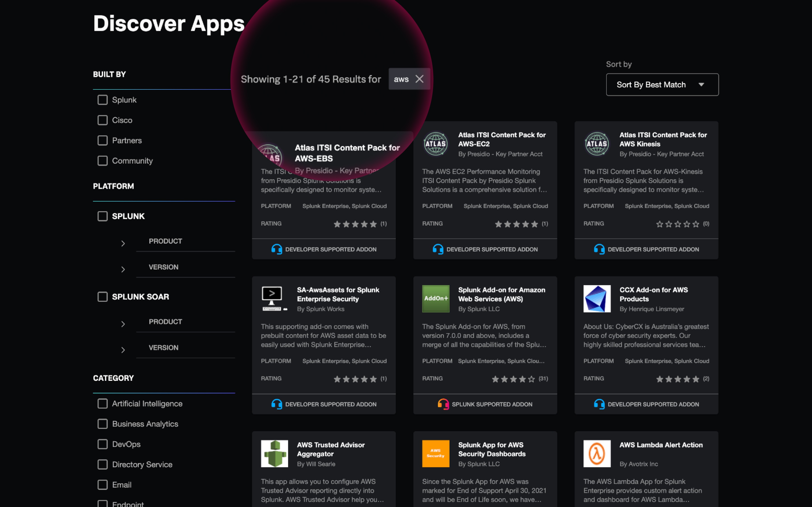Enable the Cisco filter checkbox
Screen dimensions: 812x507
[102, 120]
